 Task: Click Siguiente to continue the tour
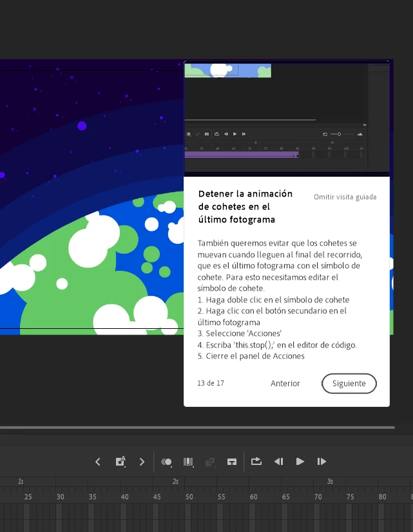tap(349, 384)
